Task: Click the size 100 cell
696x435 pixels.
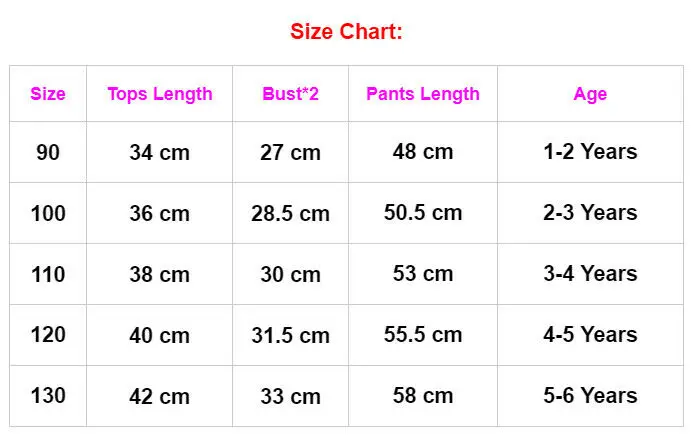Action: (x=48, y=213)
